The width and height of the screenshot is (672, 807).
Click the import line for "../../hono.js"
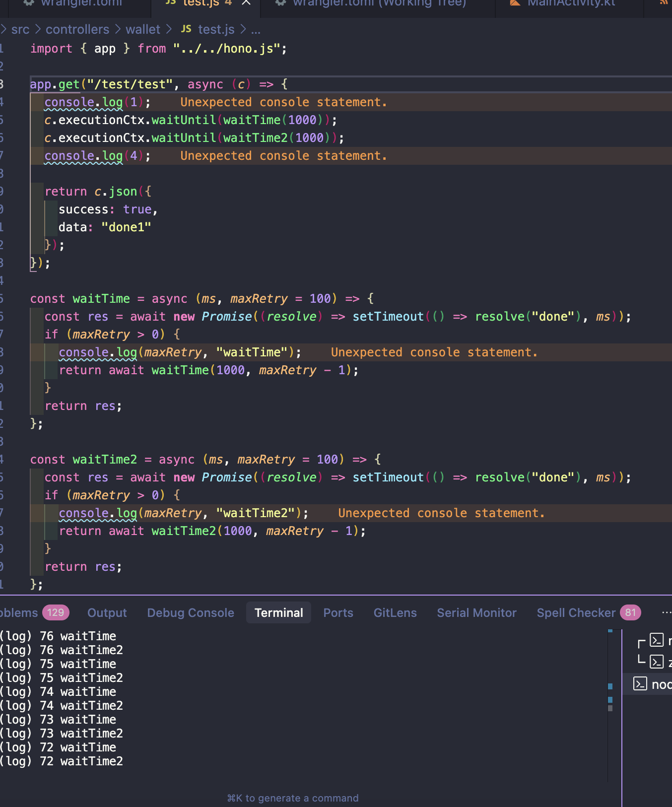pos(159,49)
